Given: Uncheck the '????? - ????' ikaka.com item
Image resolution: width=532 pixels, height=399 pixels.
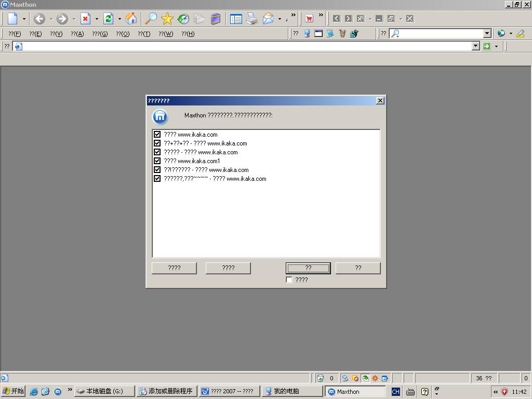Looking at the screenshot, I should pos(157,152).
